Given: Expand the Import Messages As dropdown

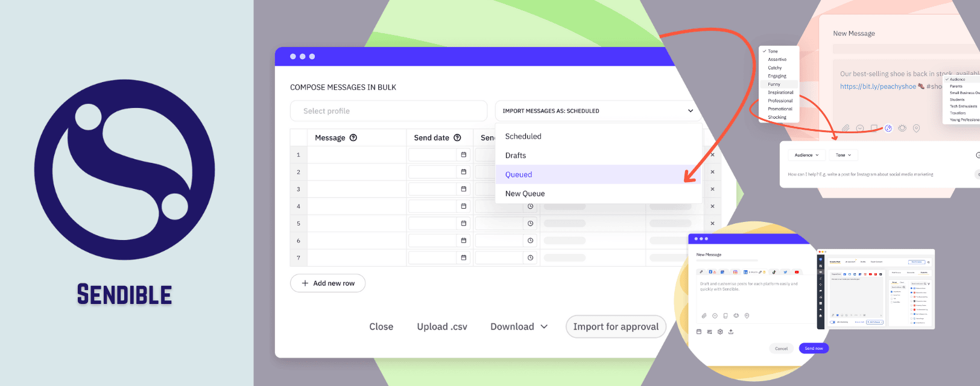Looking at the screenshot, I should click(598, 111).
